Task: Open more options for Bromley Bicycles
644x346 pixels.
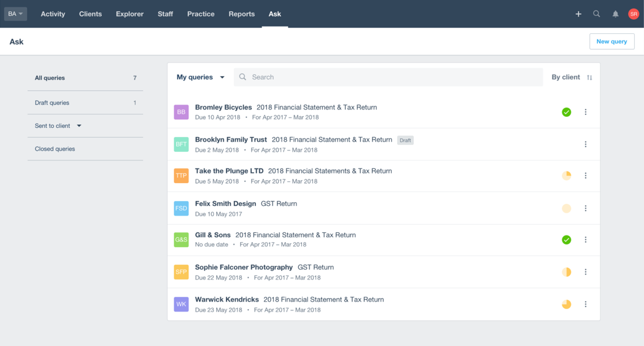Action: point(586,112)
